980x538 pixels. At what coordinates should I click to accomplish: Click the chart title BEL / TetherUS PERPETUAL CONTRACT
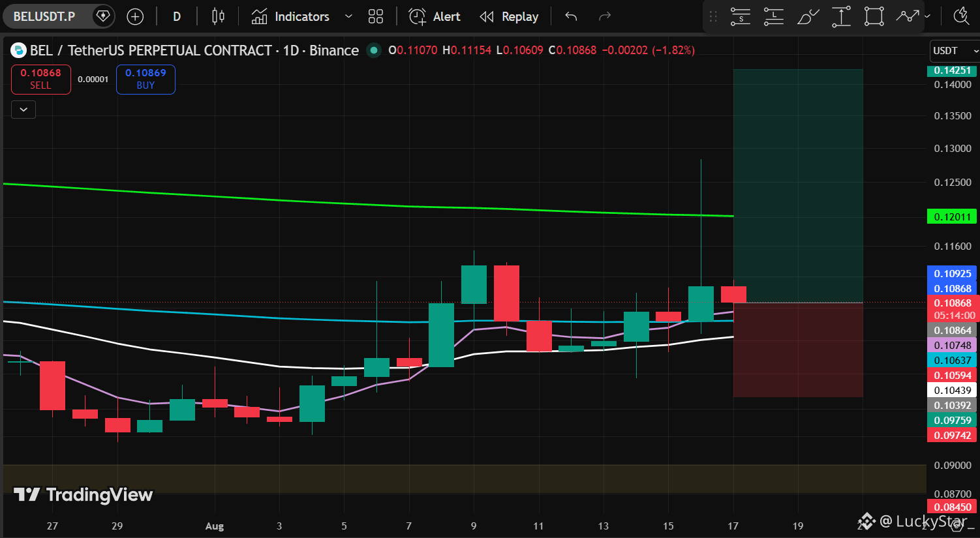151,50
